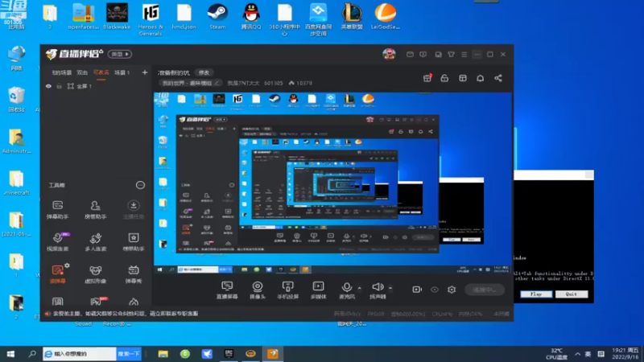The height and width of the screenshot is (362, 644).
Task: Open the 弹幕助手 danmaku assistant tool
Action: [x=57, y=209]
